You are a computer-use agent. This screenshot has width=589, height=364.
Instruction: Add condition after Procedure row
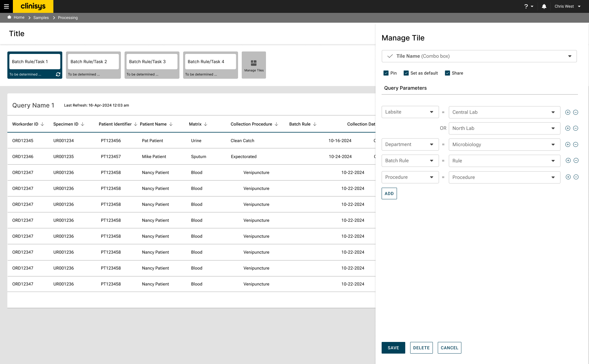(x=568, y=177)
